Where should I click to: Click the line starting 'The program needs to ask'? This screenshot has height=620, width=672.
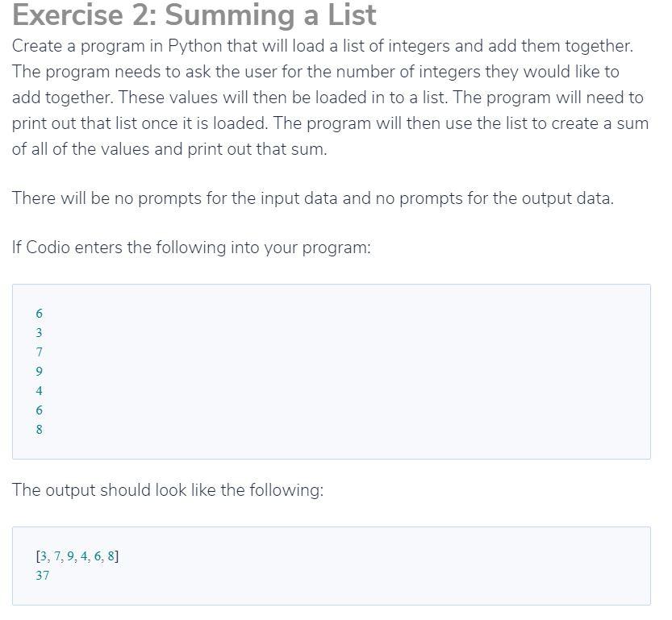315,72
